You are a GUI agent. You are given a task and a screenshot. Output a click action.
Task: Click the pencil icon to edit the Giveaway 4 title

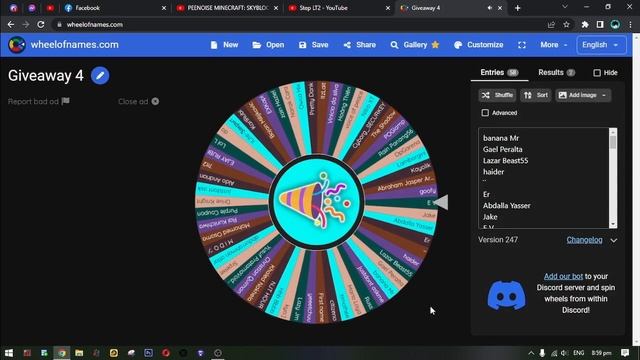point(100,76)
